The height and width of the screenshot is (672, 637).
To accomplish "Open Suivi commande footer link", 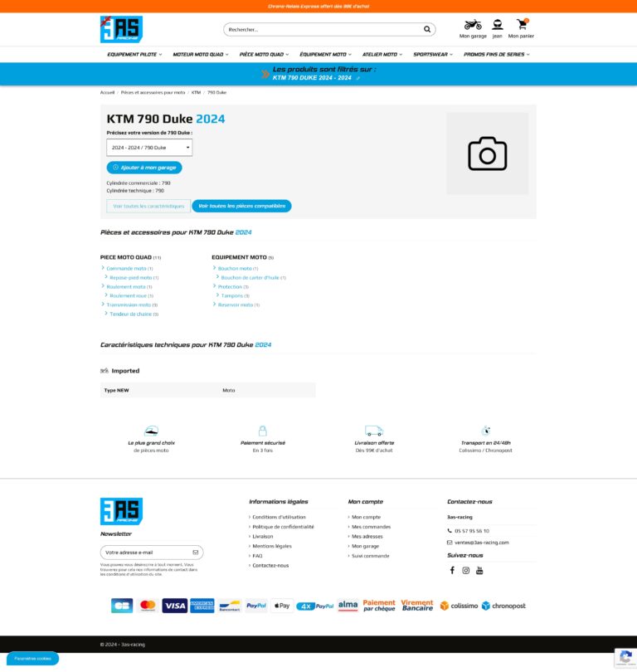I will [371, 556].
